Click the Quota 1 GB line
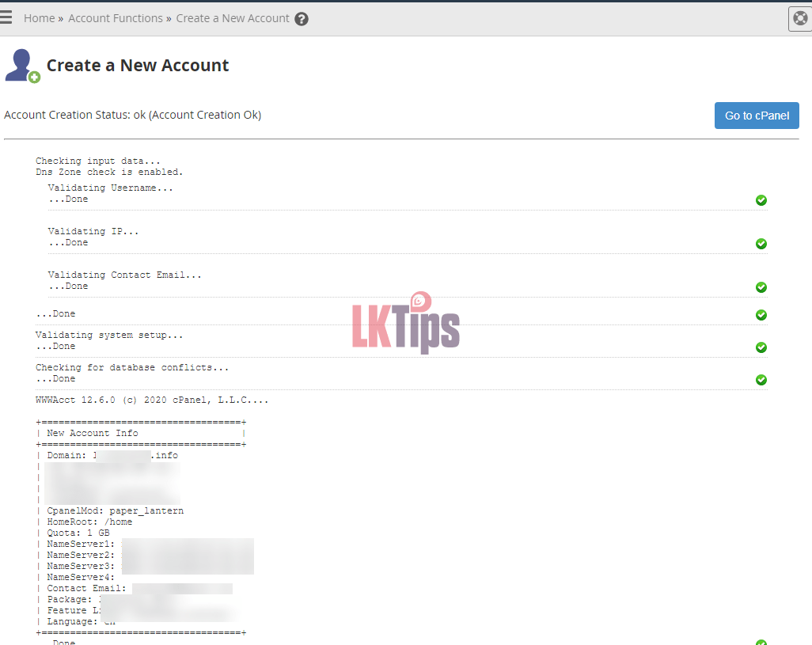The width and height of the screenshot is (812, 645). coord(78,533)
